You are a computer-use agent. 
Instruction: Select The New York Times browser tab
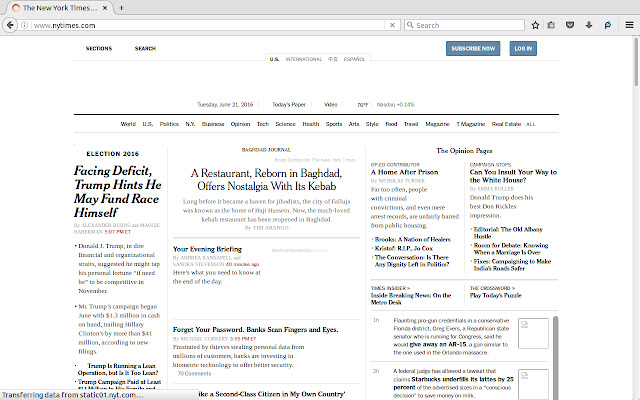[60, 8]
